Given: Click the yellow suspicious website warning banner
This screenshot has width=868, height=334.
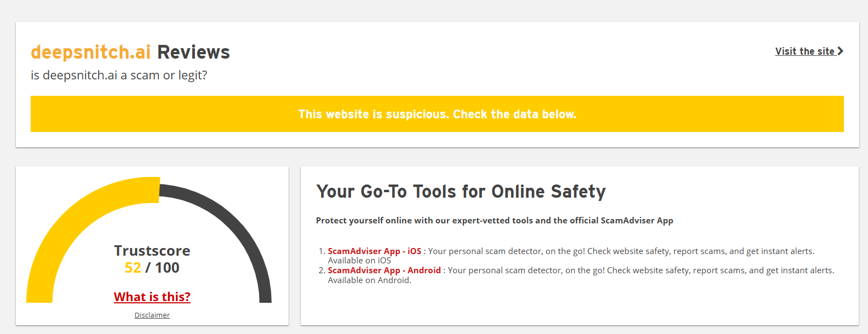Looking at the screenshot, I should (437, 114).
